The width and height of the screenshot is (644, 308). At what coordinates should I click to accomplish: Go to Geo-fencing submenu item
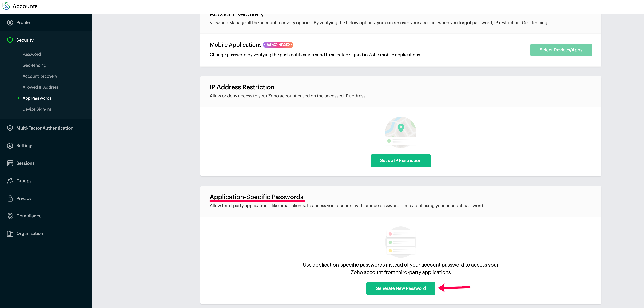[34, 65]
